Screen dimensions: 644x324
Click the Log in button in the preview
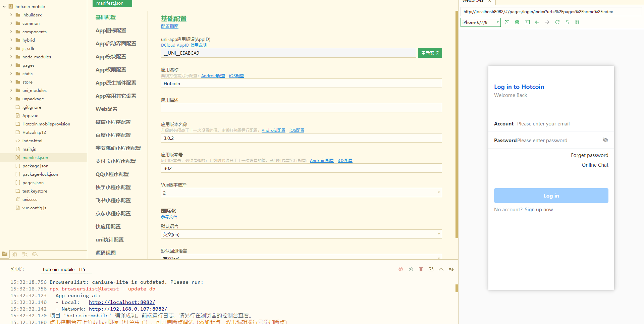(x=551, y=196)
